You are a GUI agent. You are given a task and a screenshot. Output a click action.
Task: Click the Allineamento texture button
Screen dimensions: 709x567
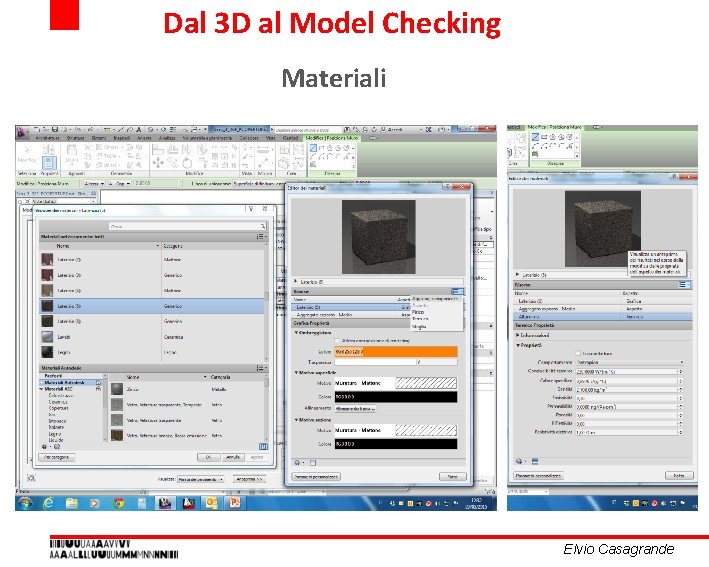355,409
